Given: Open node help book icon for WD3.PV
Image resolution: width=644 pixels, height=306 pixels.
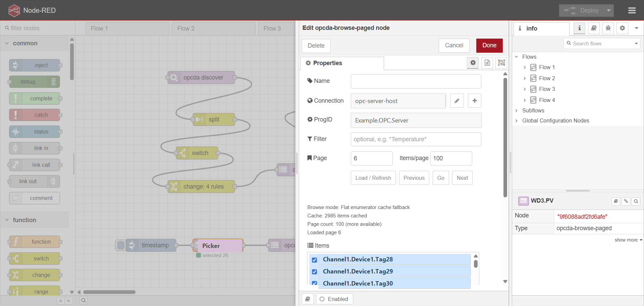Looking at the screenshot, I should [x=616, y=201].
